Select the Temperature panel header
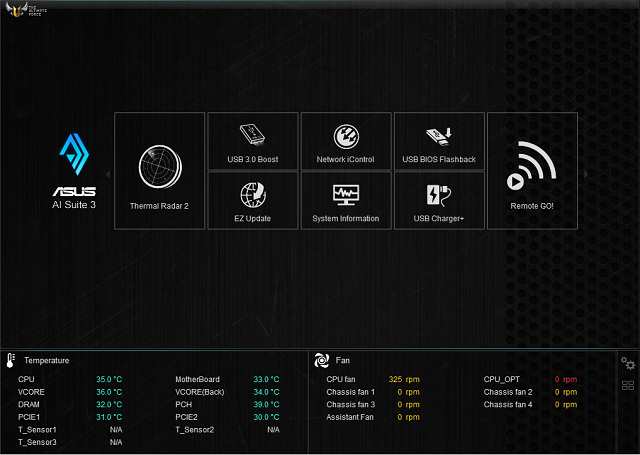Viewport: 640px width, 455px height. 46,360
